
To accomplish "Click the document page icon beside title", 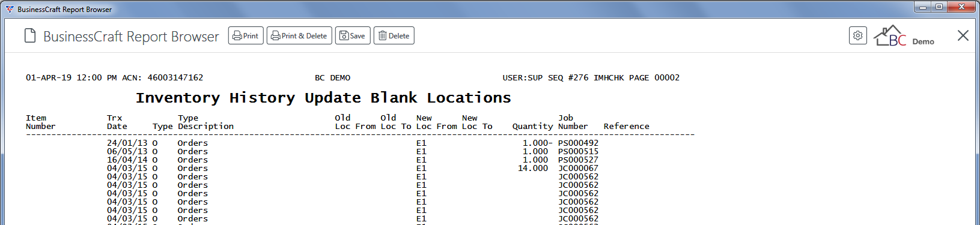I will pyautogui.click(x=30, y=36).
